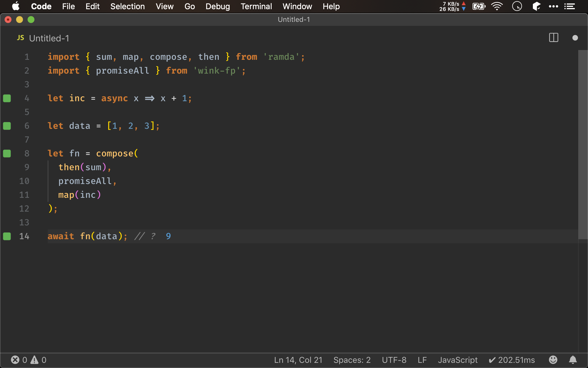The height and width of the screenshot is (368, 588).
Task: Open the Debug menu
Action: (x=217, y=6)
